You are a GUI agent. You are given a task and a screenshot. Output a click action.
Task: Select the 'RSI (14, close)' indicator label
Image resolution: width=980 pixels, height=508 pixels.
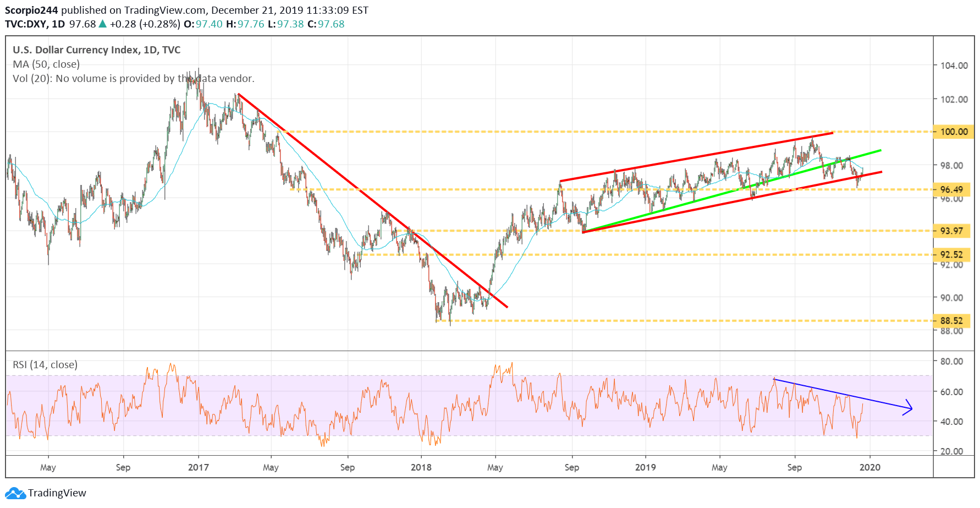tap(45, 365)
